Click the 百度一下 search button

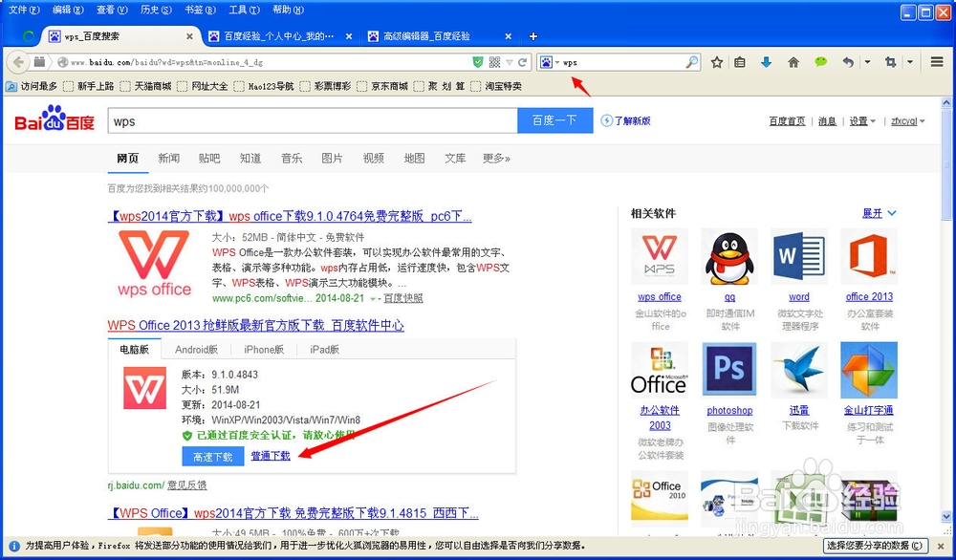(x=554, y=120)
